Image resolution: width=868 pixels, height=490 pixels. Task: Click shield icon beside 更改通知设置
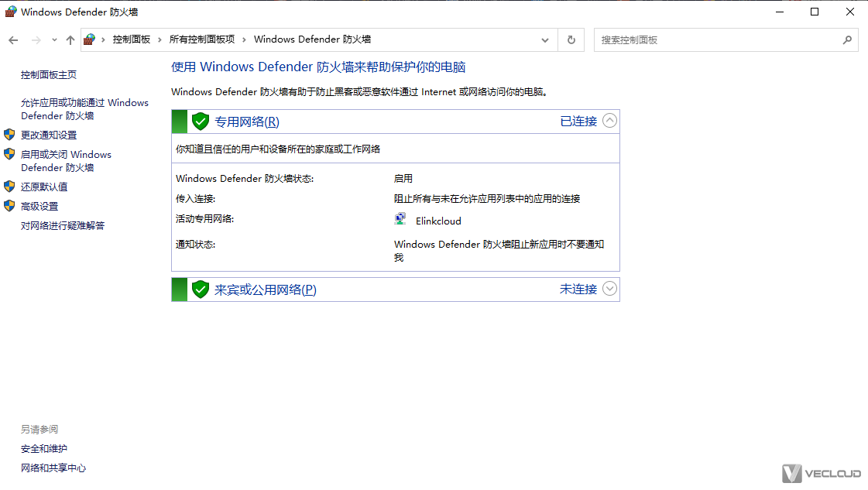(x=9, y=135)
